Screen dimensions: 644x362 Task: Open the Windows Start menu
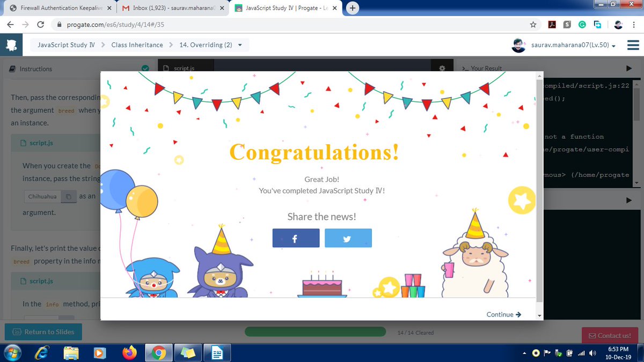pyautogui.click(x=12, y=353)
